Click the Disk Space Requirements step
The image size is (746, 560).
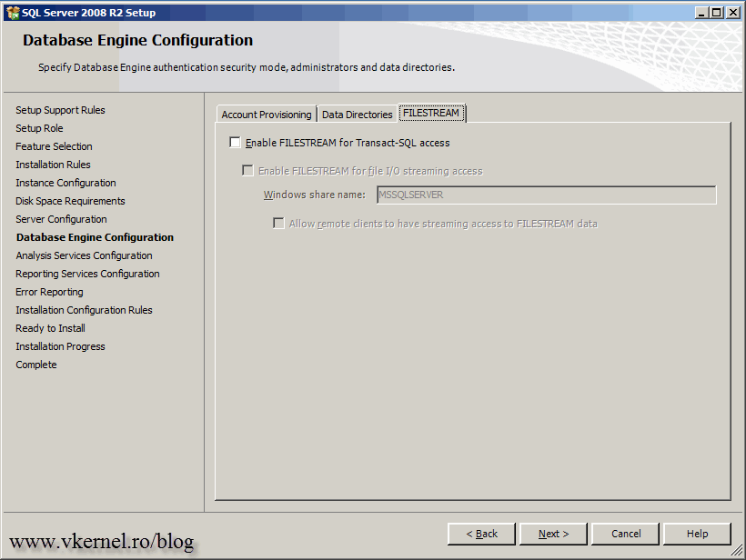70,201
